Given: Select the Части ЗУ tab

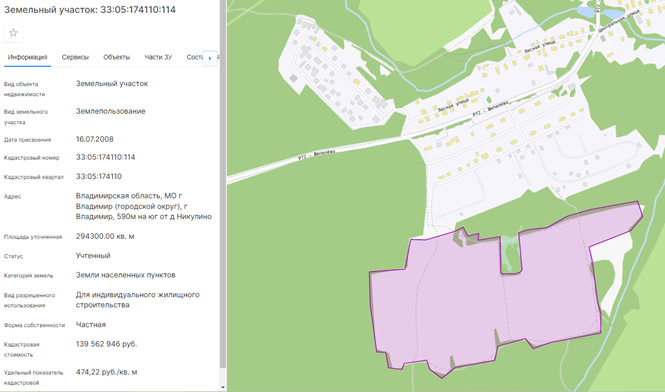Looking at the screenshot, I should (x=158, y=57).
